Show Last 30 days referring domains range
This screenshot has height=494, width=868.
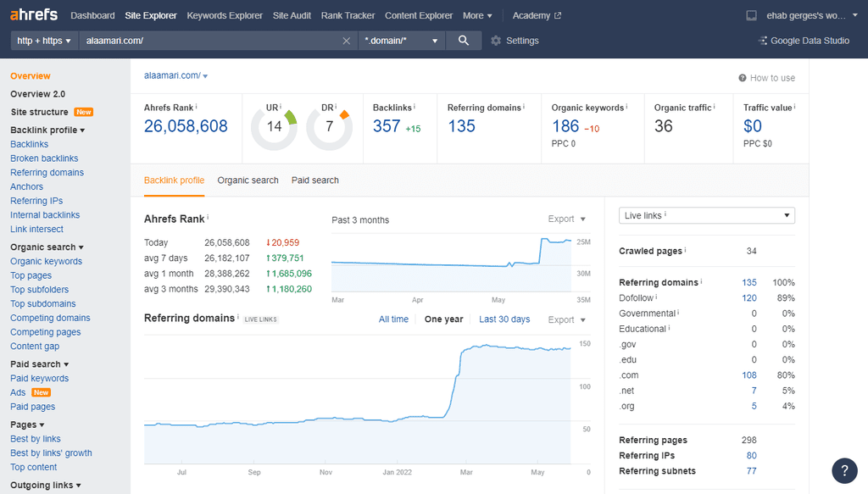coord(504,319)
